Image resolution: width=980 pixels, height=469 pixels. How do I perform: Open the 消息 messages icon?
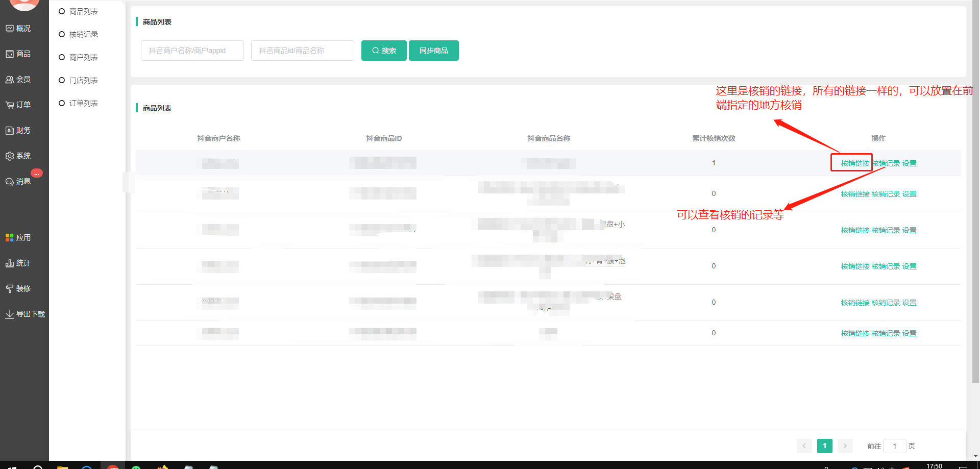click(x=10, y=182)
